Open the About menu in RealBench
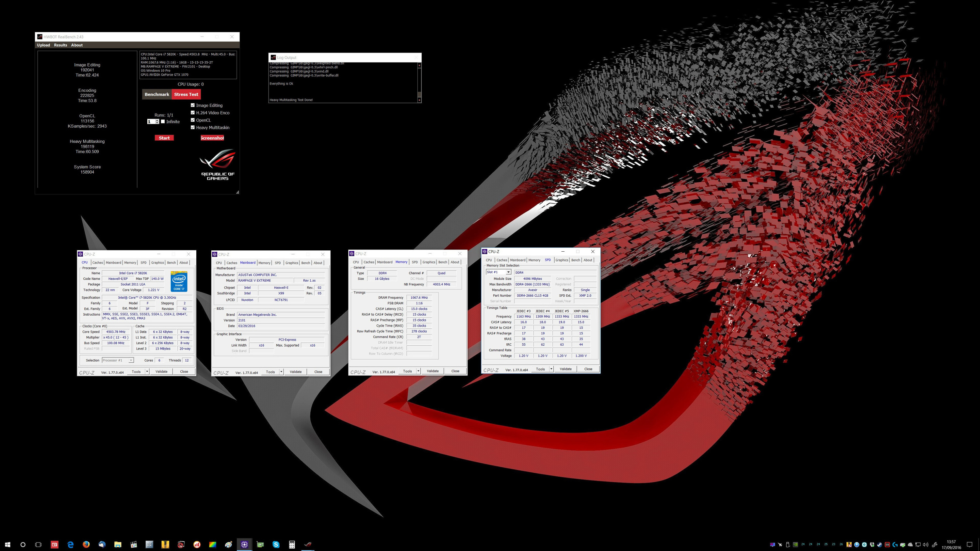 77,45
